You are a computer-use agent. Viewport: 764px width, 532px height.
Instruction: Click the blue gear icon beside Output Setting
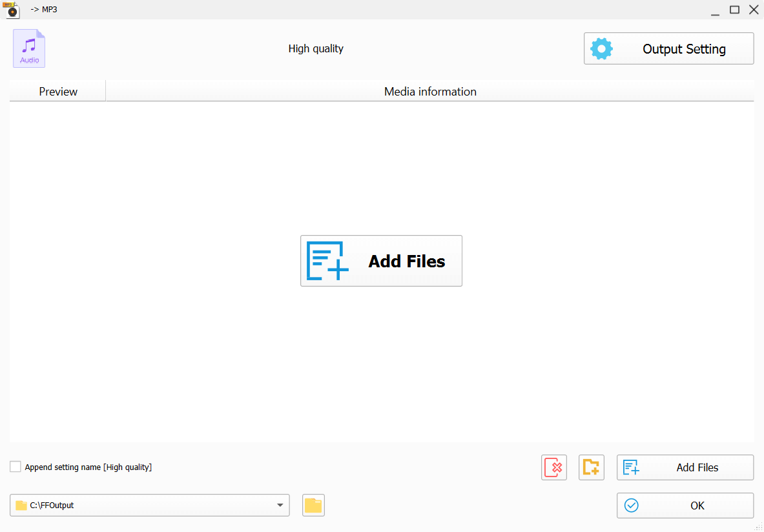pos(601,48)
